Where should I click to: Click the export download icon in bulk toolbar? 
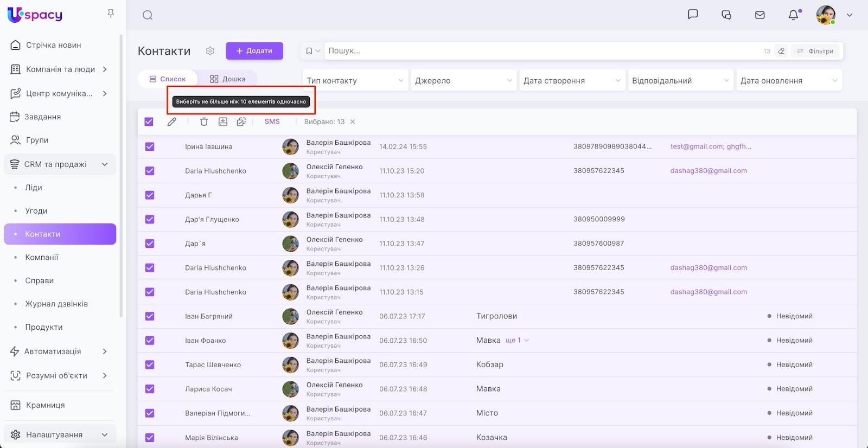point(223,122)
